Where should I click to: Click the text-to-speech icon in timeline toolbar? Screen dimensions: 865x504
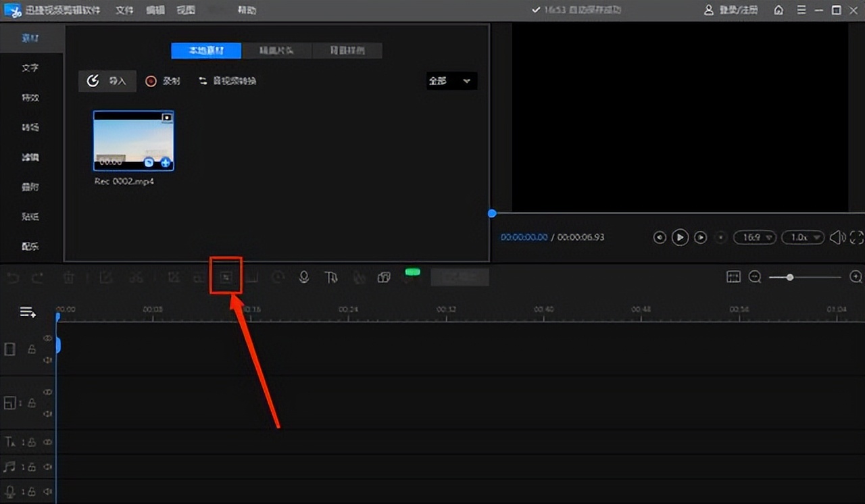pyautogui.click(x=330, y=277)
